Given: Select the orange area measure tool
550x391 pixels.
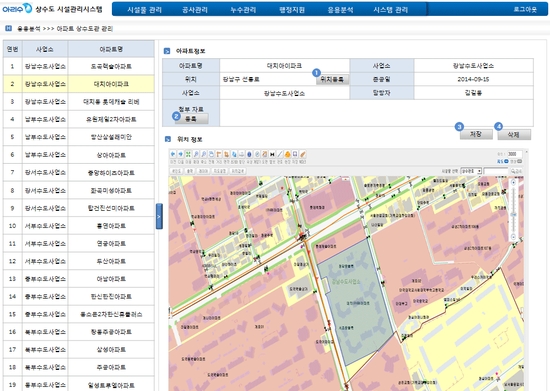Looking at the screenshot, I should pyautogui.click(x=226, y=154).
